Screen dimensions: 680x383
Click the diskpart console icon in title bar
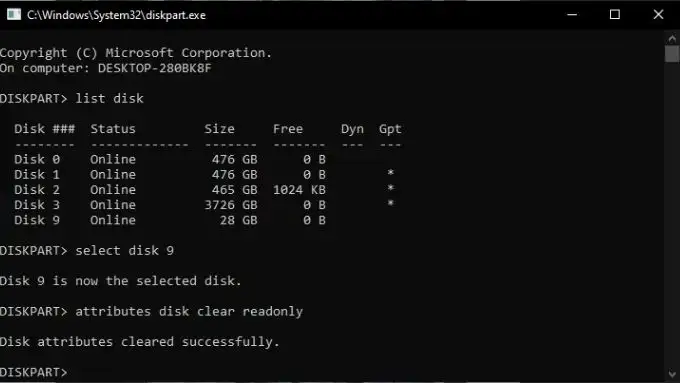[14, 15]
